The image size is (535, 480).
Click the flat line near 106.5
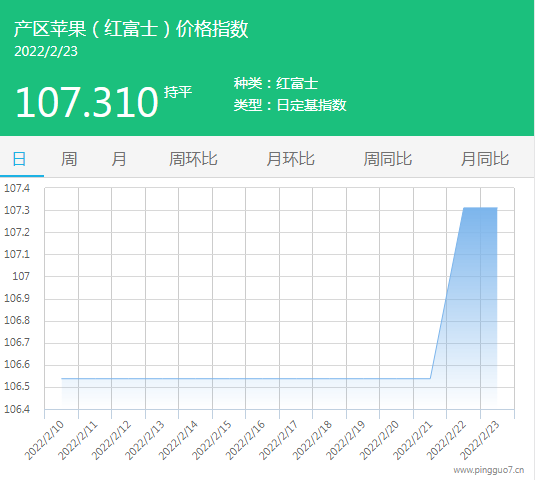(x=246, y=378)
